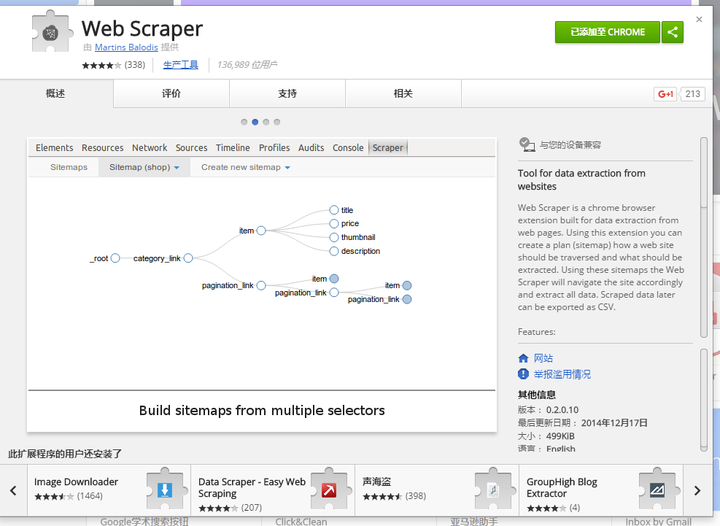Switch to the 评价 tab
The height and width of the screenshot is (526, 720).
tap(171, 94)
